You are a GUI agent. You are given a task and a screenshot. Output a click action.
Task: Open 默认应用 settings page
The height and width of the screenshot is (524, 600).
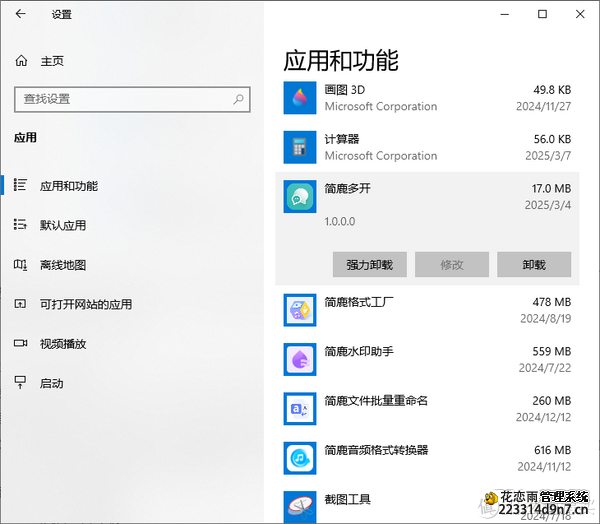coord(63,225)
